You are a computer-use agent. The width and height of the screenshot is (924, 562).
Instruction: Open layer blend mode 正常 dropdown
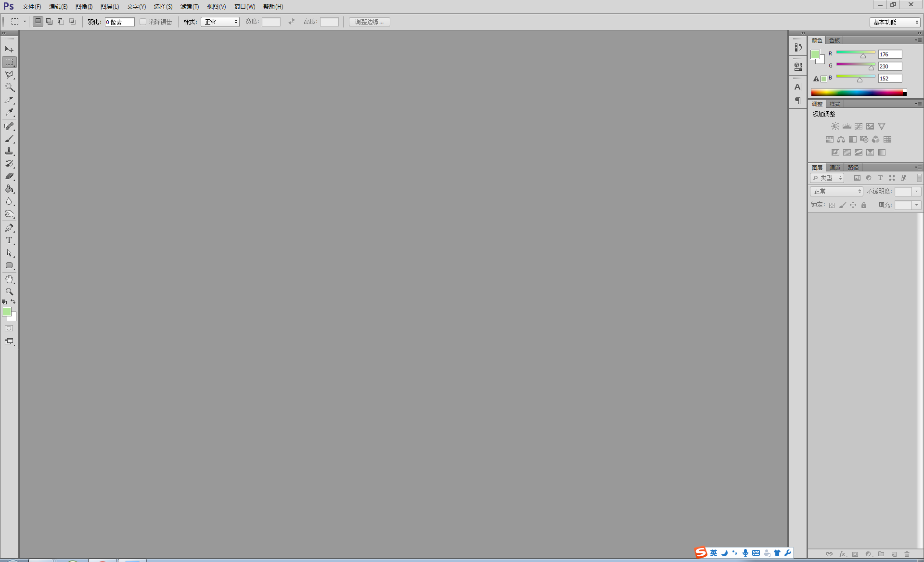pyautogui.click(x=836, y=192)
